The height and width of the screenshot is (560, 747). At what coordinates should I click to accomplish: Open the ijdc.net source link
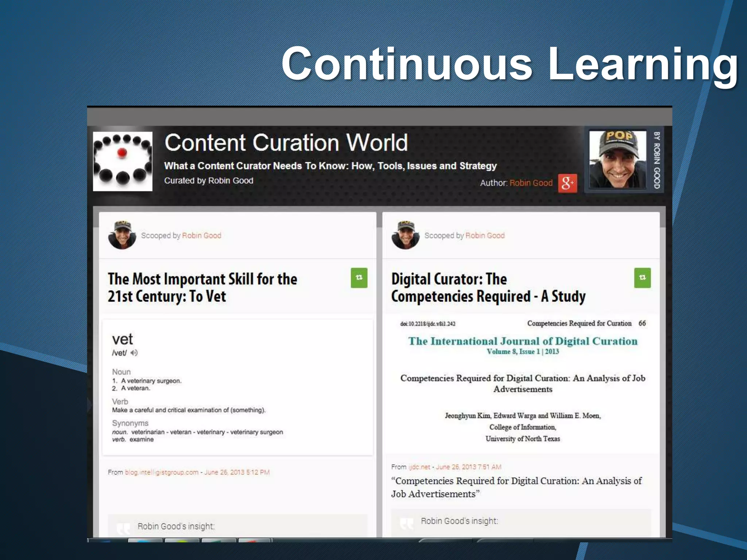pyautogui.click(x=419, y=467)
